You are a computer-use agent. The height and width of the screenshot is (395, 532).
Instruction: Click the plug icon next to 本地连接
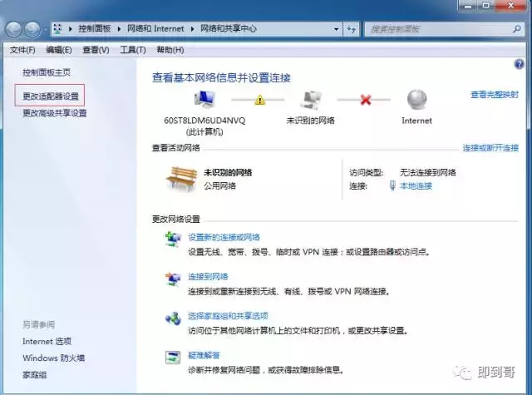[392, 185]
